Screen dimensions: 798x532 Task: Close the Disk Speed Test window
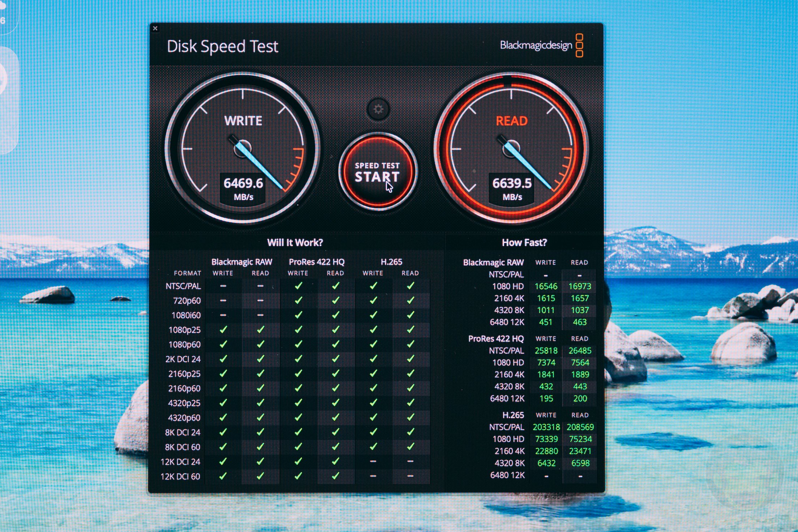click(x=155, y=28)
